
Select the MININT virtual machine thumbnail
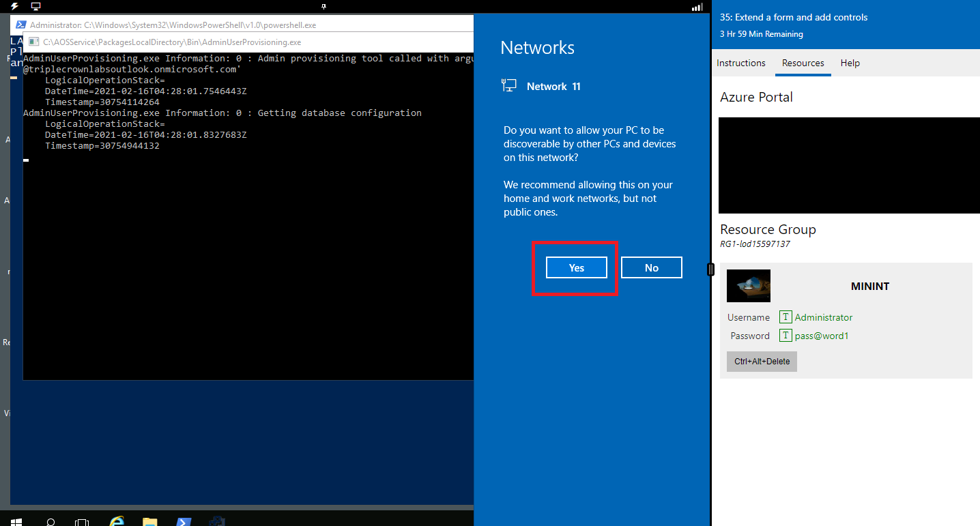coord(749,286)
